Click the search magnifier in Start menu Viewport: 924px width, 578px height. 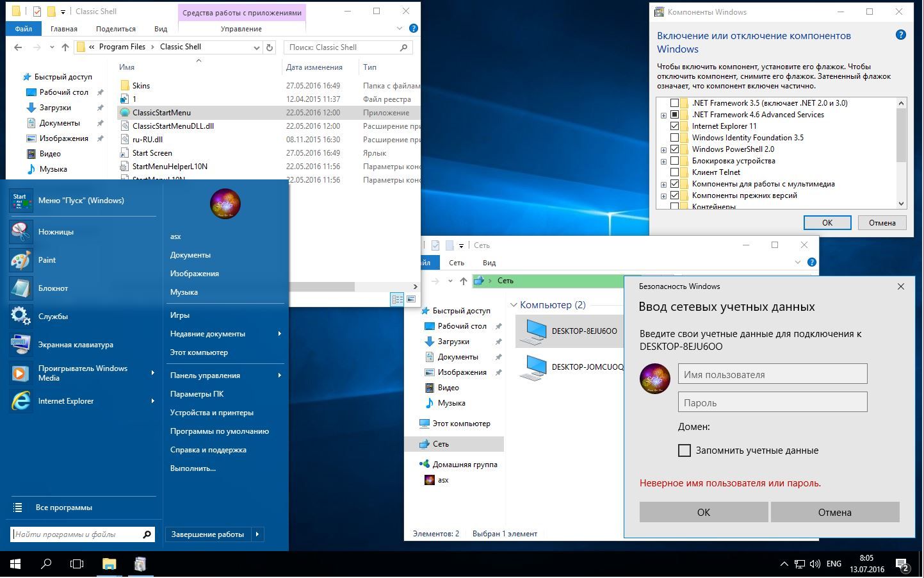point(147,534)
